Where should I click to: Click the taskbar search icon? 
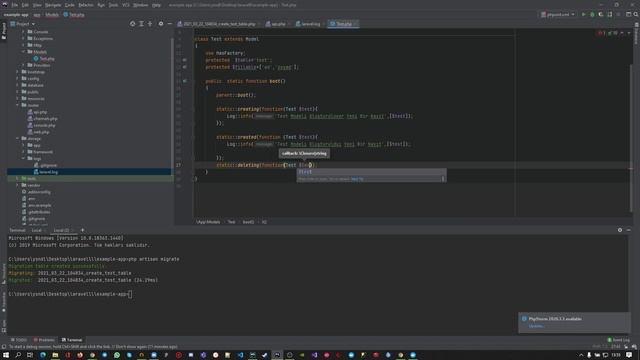tap(18, 355)
